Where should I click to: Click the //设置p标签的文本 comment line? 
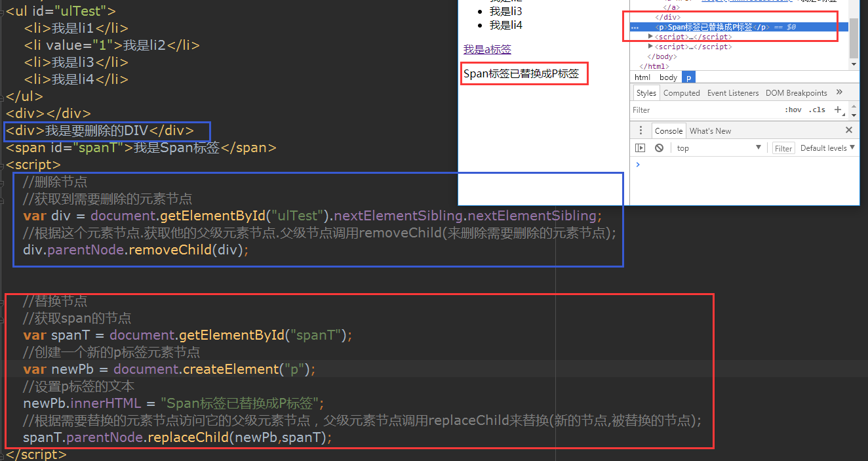click(x=79, y=386)
